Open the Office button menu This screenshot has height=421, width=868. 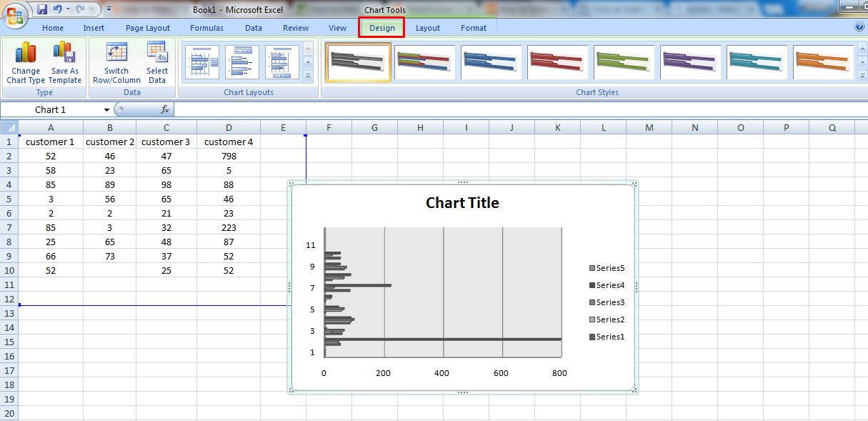tap(14, 14)
